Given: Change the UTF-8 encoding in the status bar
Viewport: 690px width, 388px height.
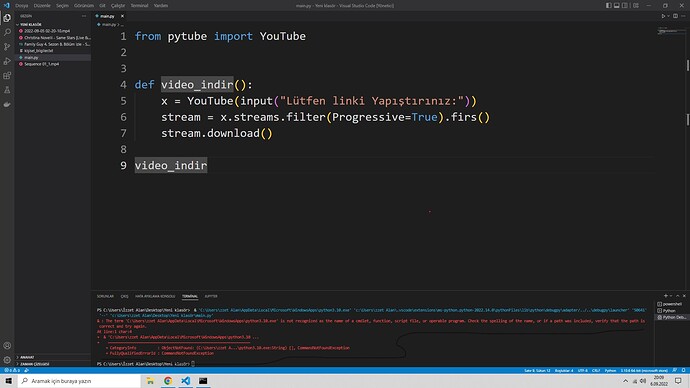Looking at the screenshot, I should [x=583, y=371].
